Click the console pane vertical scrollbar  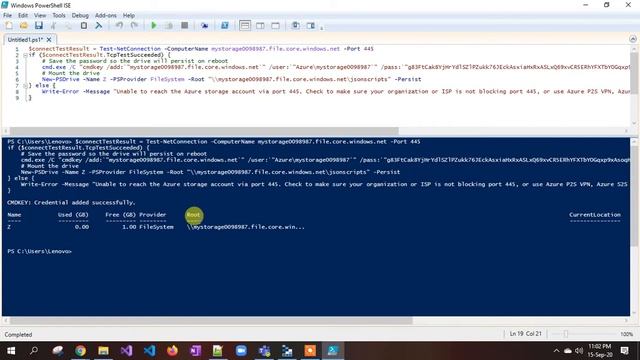point(633,196)
